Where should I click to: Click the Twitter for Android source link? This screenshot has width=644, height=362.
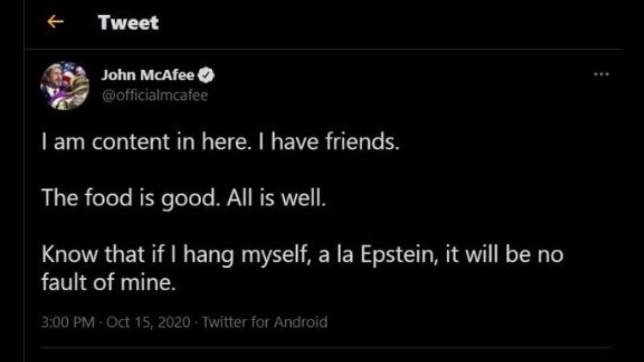point(265,322)
